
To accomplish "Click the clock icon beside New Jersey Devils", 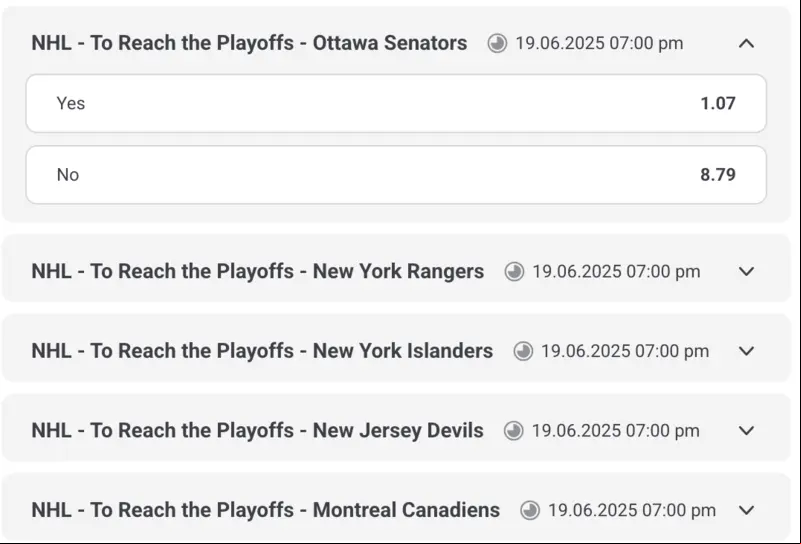I will [513, 431].
